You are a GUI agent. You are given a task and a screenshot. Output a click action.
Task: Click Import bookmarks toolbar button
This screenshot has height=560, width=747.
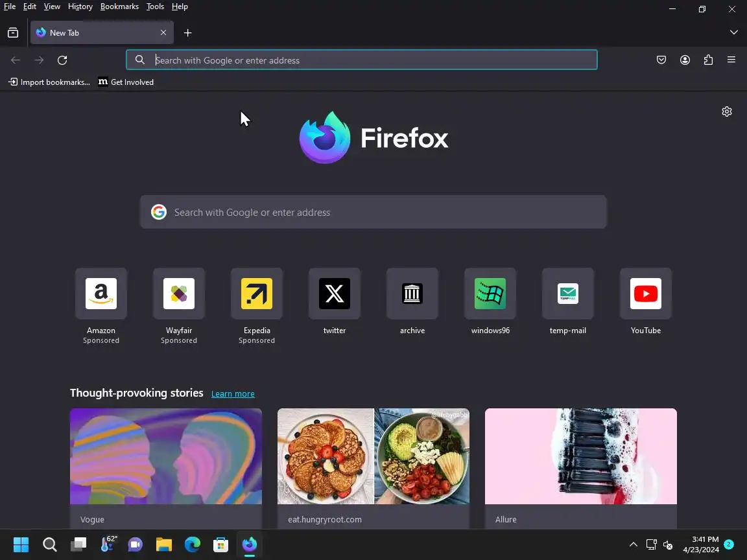(x=49, y=82)
